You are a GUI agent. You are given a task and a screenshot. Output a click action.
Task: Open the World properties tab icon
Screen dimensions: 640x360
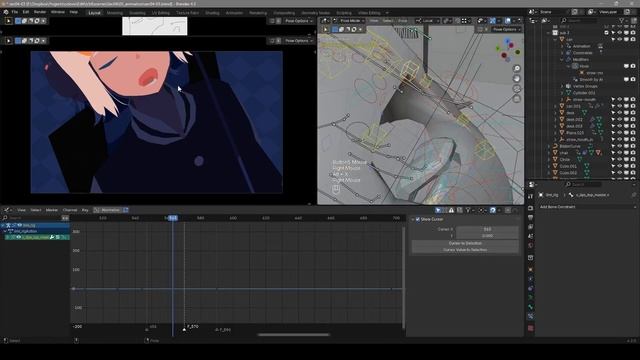530,246
